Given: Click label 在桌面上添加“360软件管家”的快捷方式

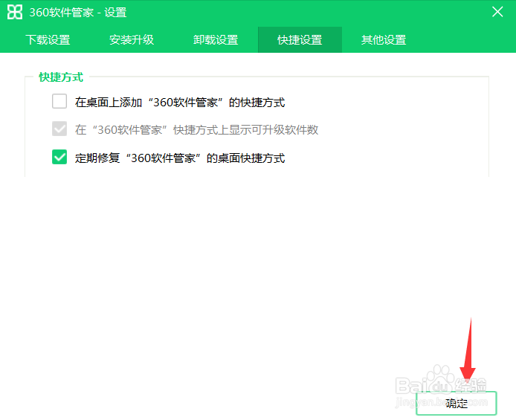Looking at the screenshot, I should [x=180, y=103].
